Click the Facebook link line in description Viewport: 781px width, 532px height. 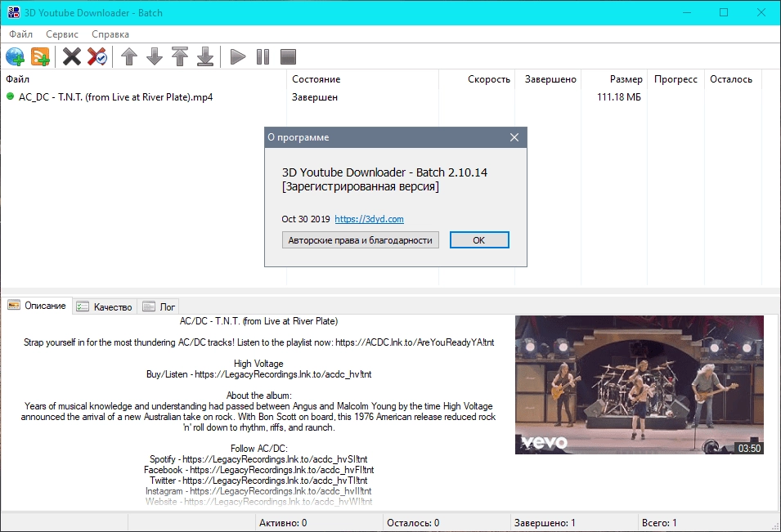258,469
